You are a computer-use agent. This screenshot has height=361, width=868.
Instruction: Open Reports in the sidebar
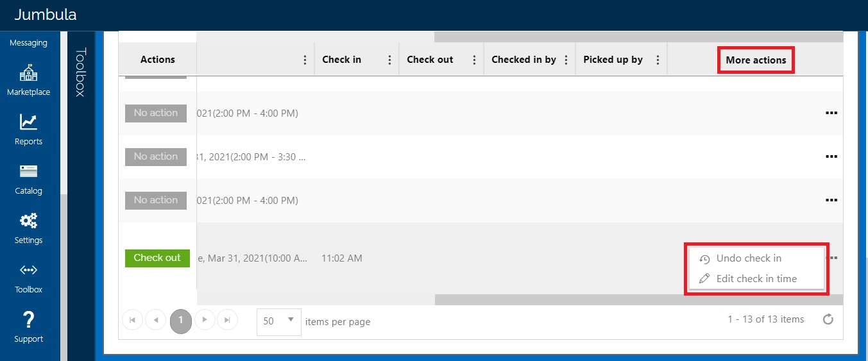click(x=28, y=130)
